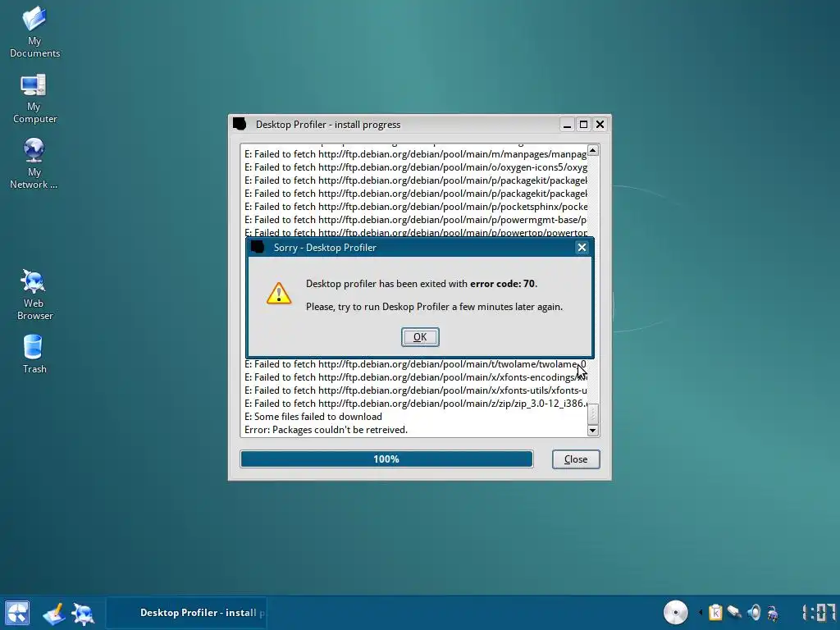840x630 pixels.
Task: Click the network plug tray icon
Action: (x=734, y=612)
